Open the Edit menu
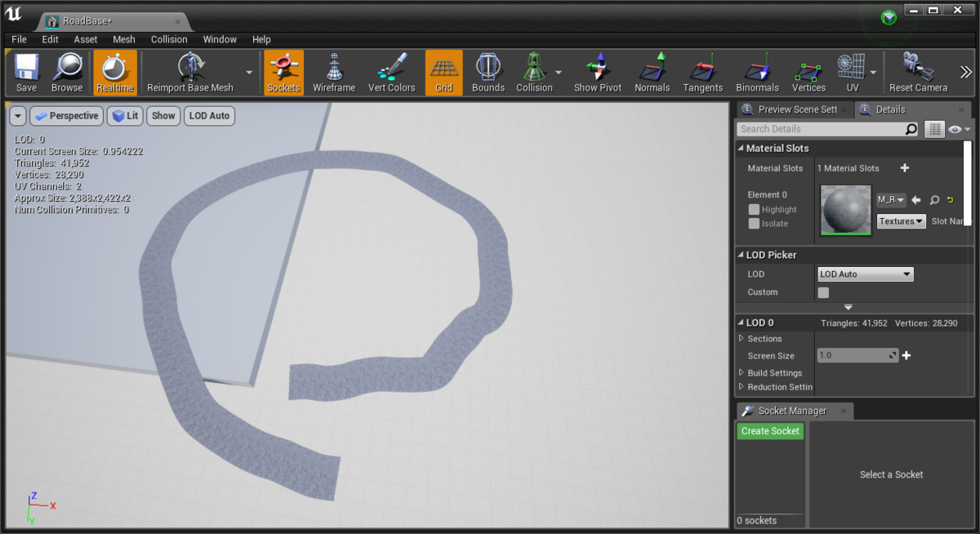 coord(51,39)
